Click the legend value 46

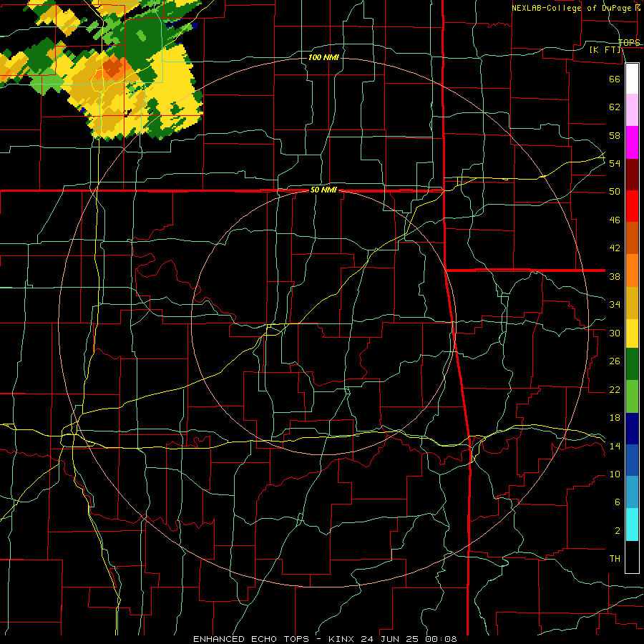coord(615,220)
